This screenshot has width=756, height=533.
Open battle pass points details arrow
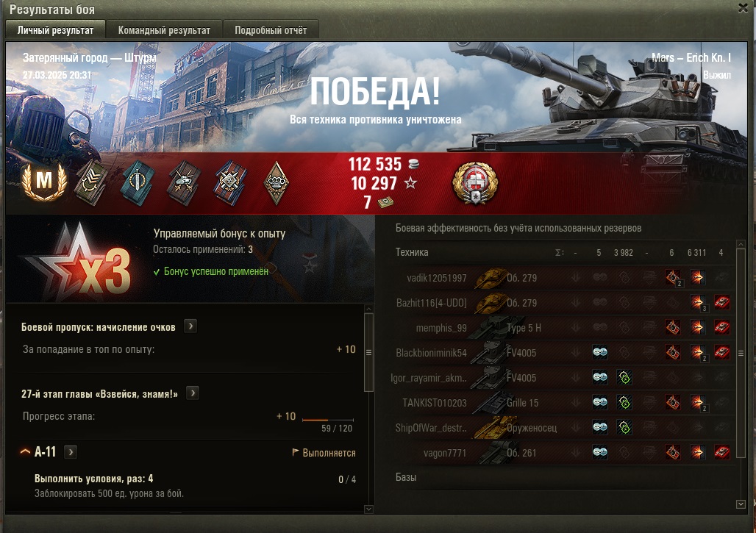click(x=190, y=326)
